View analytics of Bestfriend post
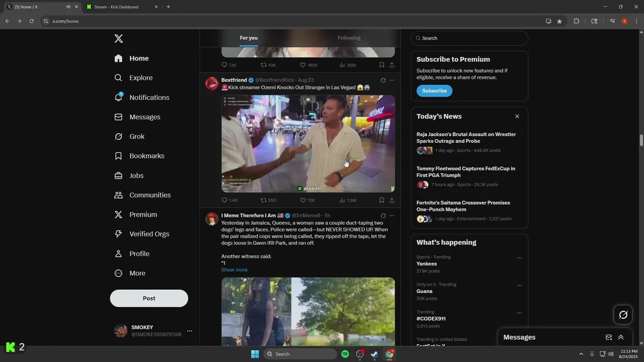The width and height of the screenshot is (644, 362). pos(348,200)
